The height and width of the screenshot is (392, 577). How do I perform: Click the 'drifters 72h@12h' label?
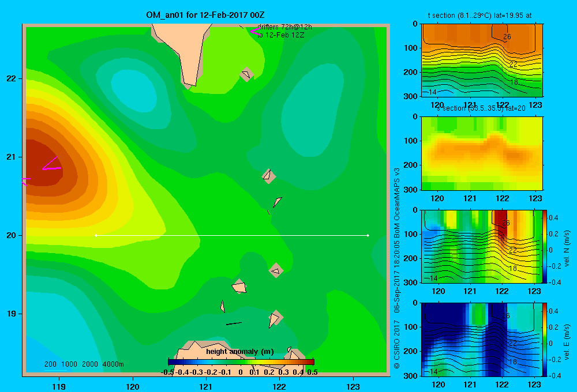(x=284, y=27)
